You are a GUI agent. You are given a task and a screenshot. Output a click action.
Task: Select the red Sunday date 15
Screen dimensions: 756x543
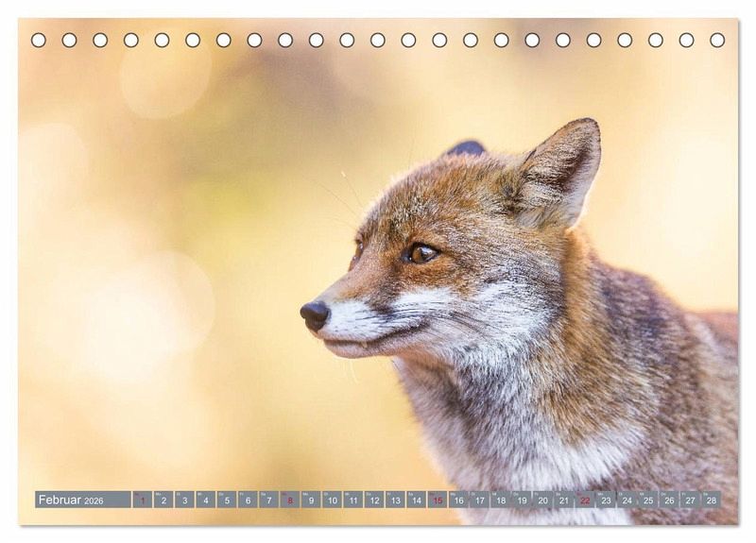438,500
